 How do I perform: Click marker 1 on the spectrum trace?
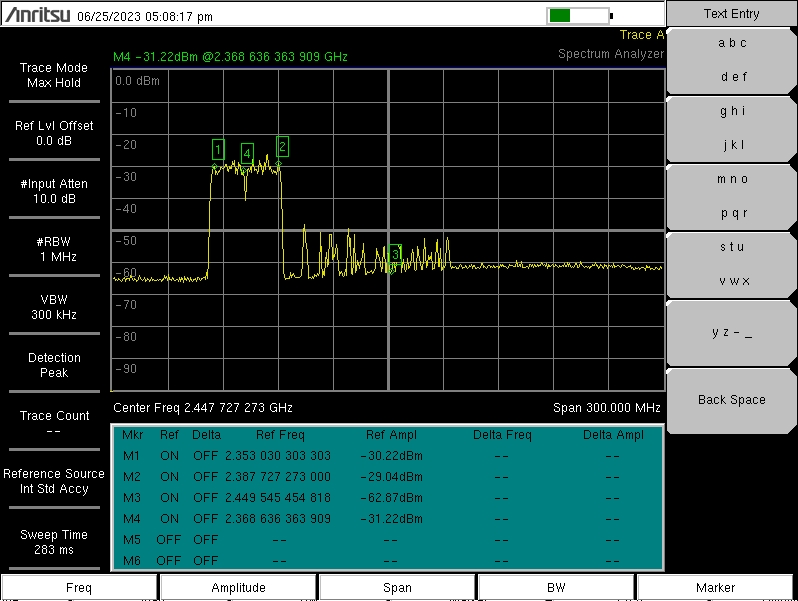pos(218,149)
